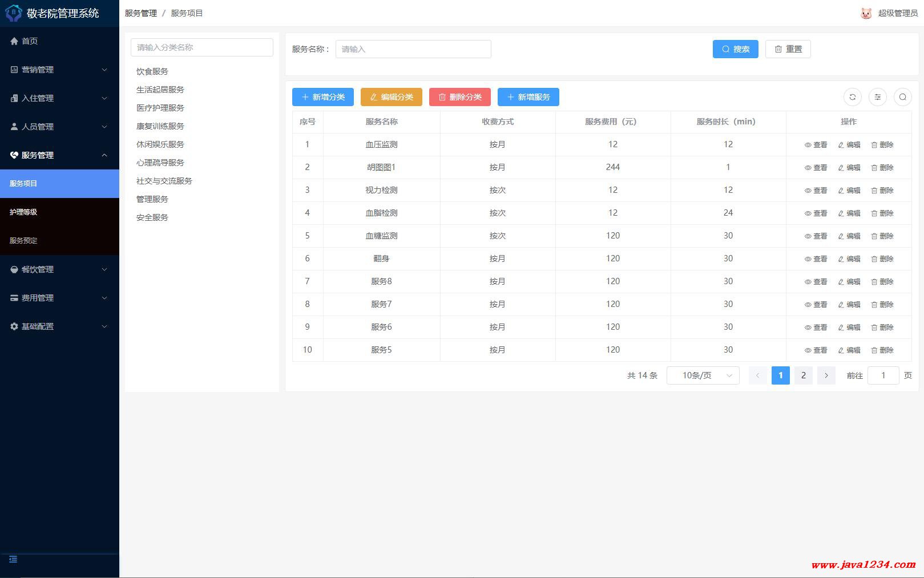The height and width of the screenshot is (578, 924).
Task: Open the 护理等级 submenu item
Action: (x=23, y=212)
